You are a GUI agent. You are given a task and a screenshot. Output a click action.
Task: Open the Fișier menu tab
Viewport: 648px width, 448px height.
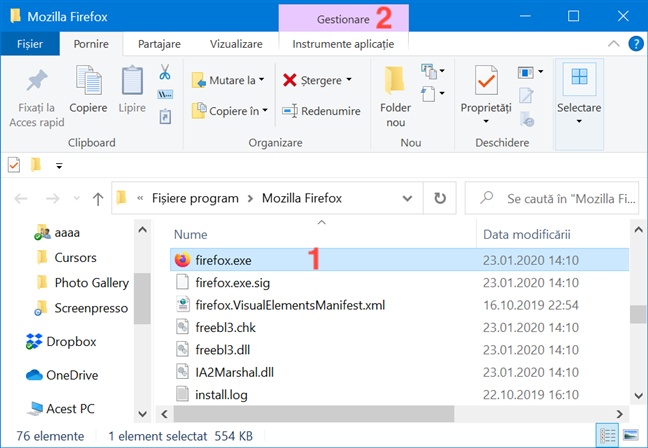[30, 44]
